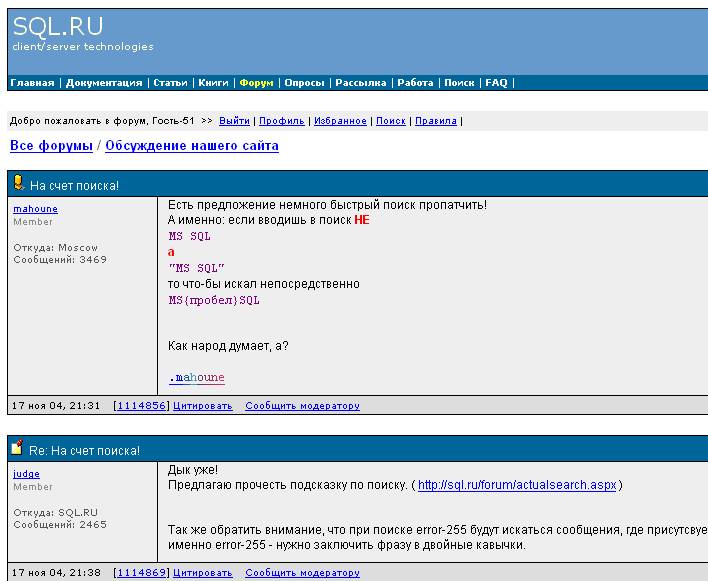
Task: Click the pinned topic icon beside 'На счет поиска!'
Action: (x=18, y=183)
